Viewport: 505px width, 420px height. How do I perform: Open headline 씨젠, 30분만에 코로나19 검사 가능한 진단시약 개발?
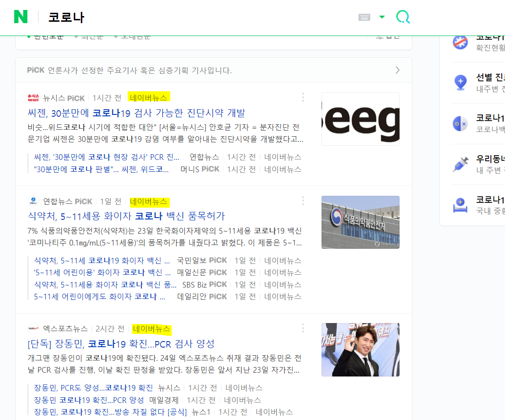(x=137, y=113)
